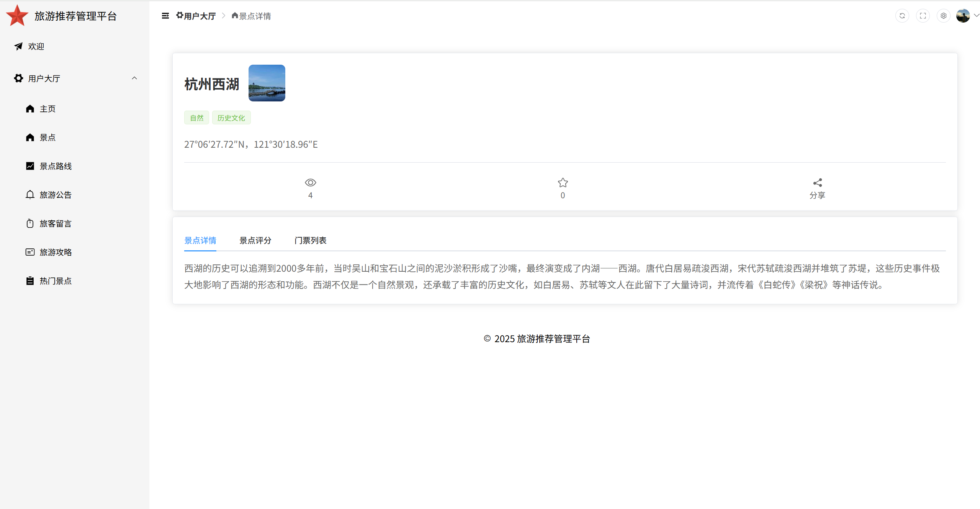Viewport: 980px width, 509px height.
Task: Open 热门景点 clipboard menu item
Action: (56, 281)
